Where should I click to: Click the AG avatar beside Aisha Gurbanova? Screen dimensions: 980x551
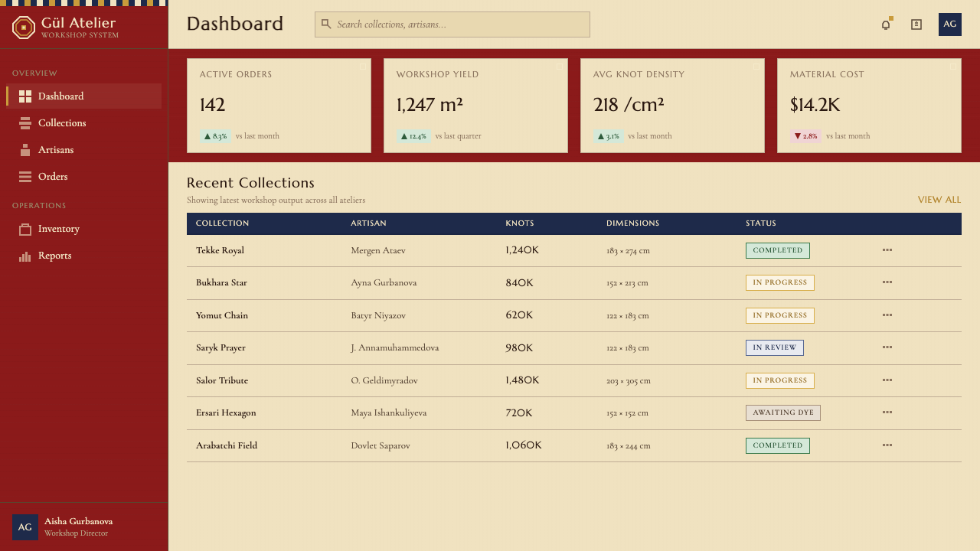click(25, 527)
